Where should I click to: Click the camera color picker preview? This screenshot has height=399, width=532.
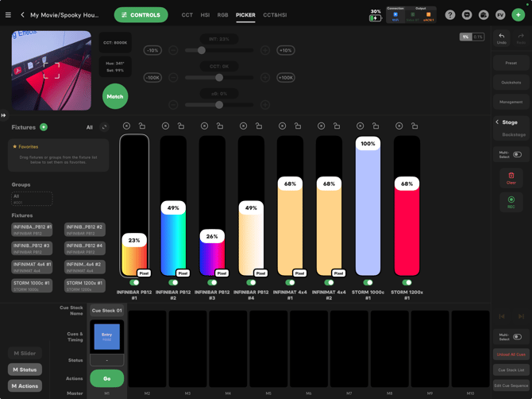tap(52, 71)
